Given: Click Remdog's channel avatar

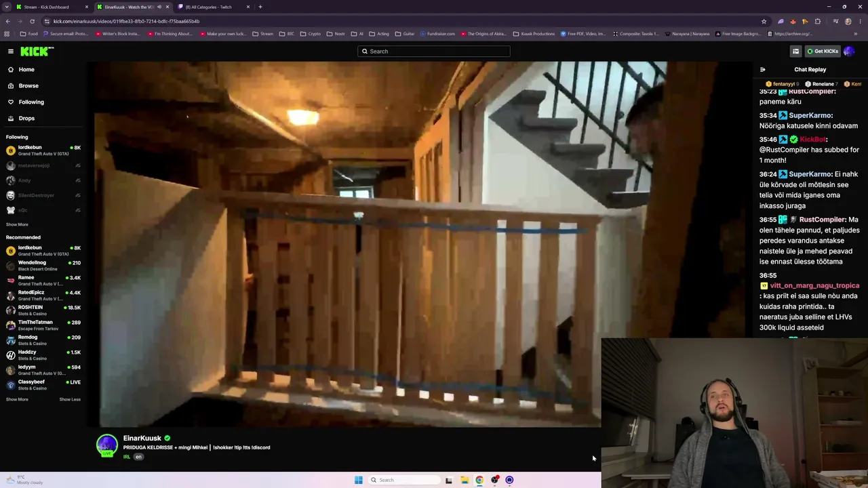Looking at the screenshot, I should click(x=11, y=340).
